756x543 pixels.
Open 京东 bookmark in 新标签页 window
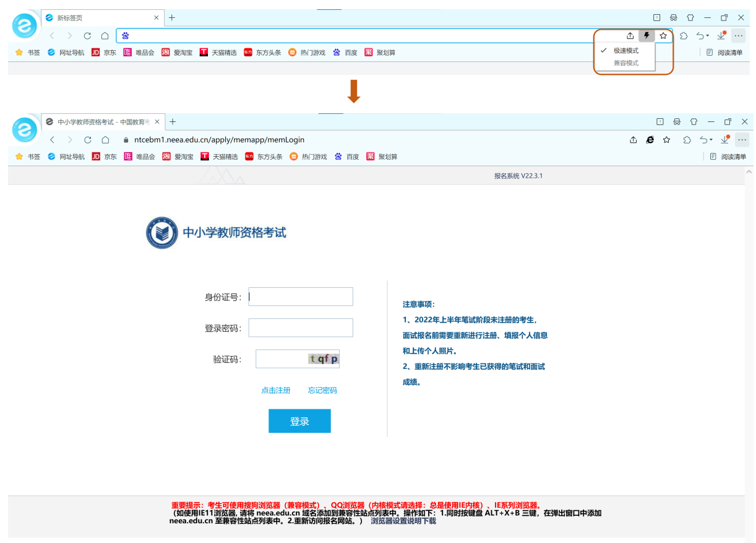coord(104,53)
